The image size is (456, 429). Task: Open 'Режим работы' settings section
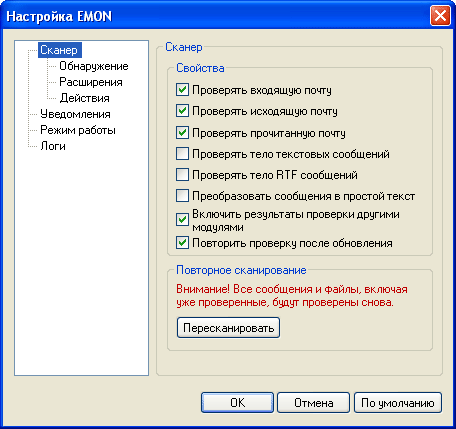pos(78,130)
